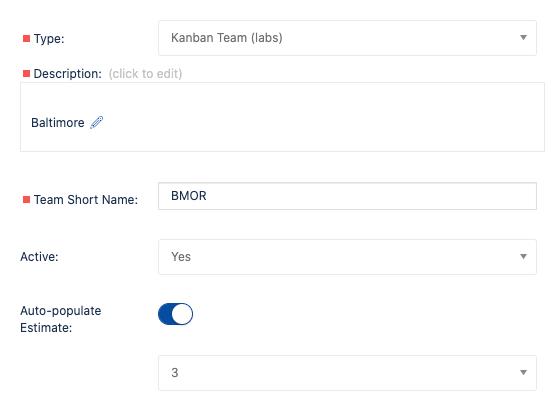Click the red required marker beside Type
The image size is (554, 404).
click(x=26, y=39)
